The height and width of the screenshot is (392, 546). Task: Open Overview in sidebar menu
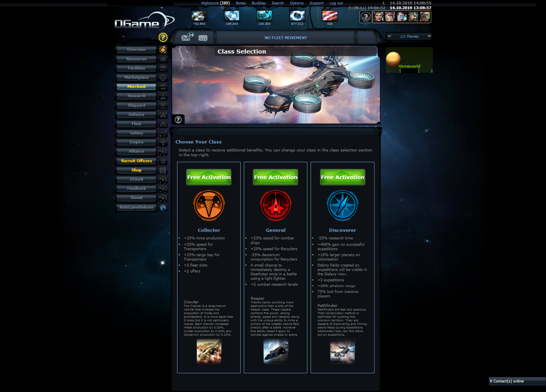[136, 49]
